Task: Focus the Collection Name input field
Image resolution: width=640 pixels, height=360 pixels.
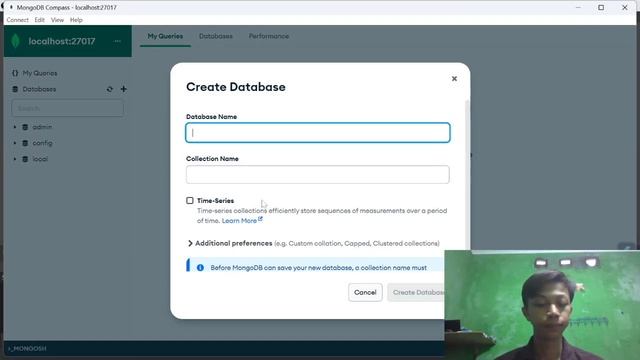Action: point(318,175)
